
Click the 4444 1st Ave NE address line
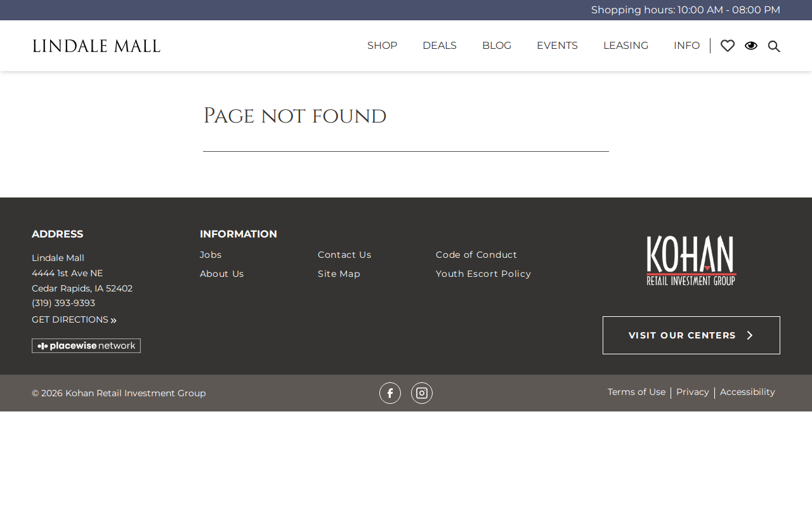(x=67, y=273)
